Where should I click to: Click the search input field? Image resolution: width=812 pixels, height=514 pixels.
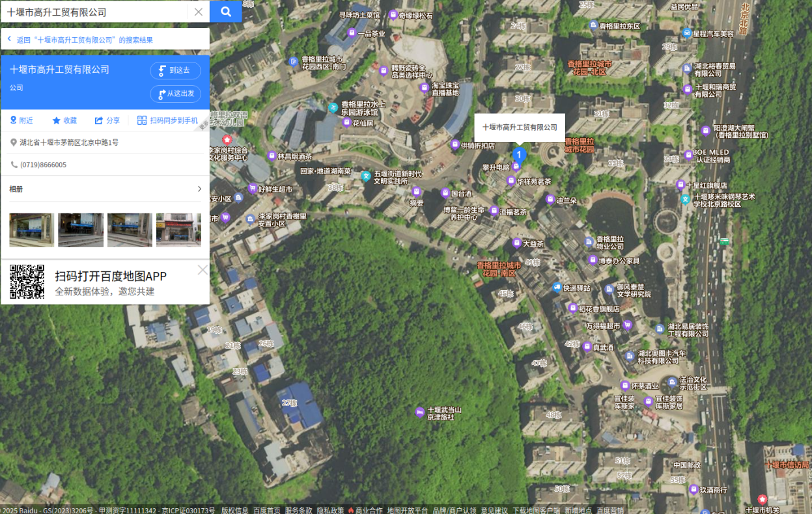[98, 12]
